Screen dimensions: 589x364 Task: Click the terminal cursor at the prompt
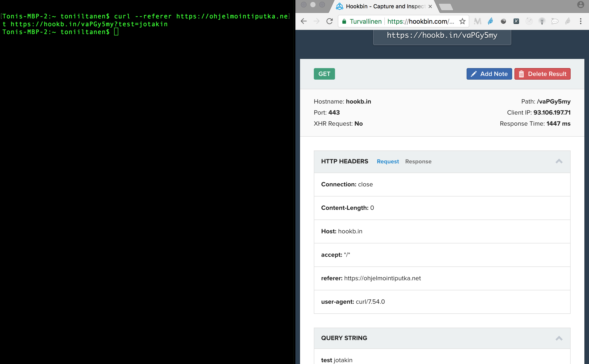[x=116, y=32]
